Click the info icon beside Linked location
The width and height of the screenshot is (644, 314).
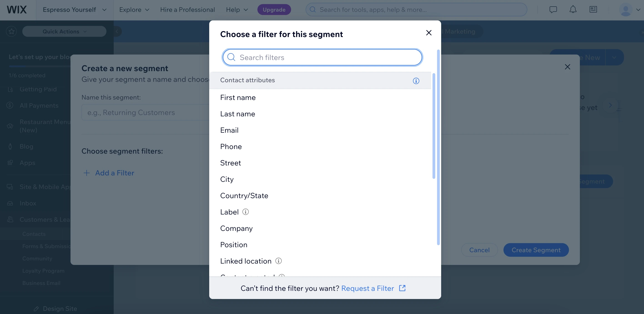(278, 261)
